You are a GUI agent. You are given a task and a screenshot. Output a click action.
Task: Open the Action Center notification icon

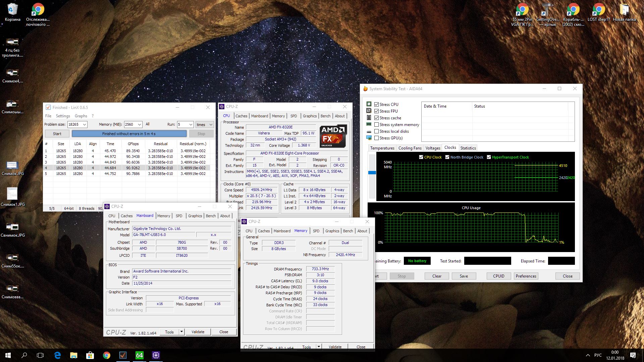tap(633, 355)
